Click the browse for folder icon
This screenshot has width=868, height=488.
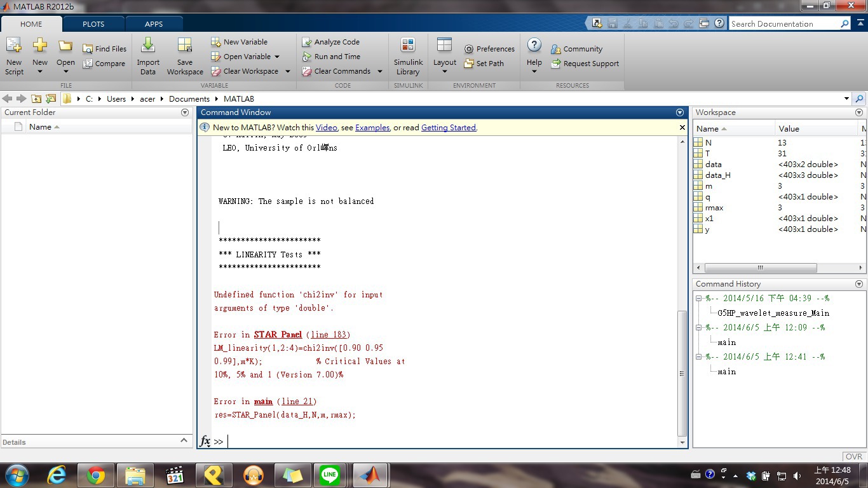pyautogui.click(x=50, y=98)
